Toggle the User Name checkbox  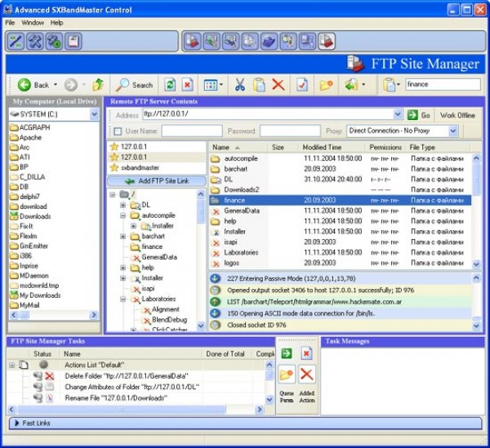(118, 131)
